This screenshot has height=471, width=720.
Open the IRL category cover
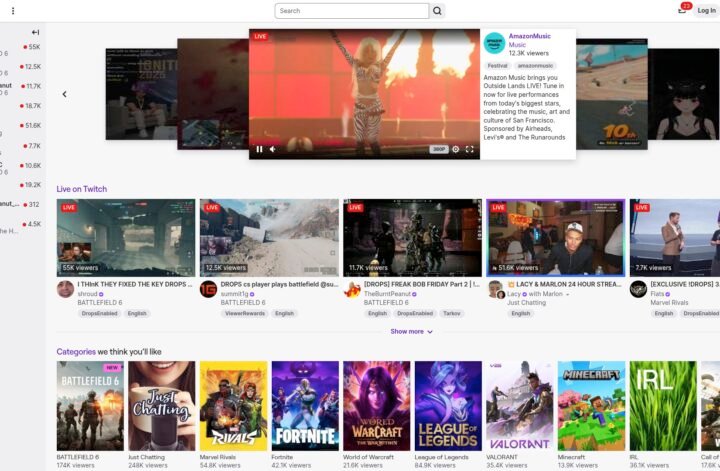click(x=663, y=406)
